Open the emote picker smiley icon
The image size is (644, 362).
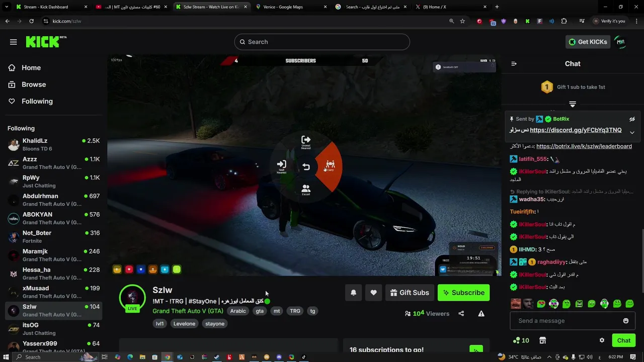pyautogui.click(x=626, y=321)
